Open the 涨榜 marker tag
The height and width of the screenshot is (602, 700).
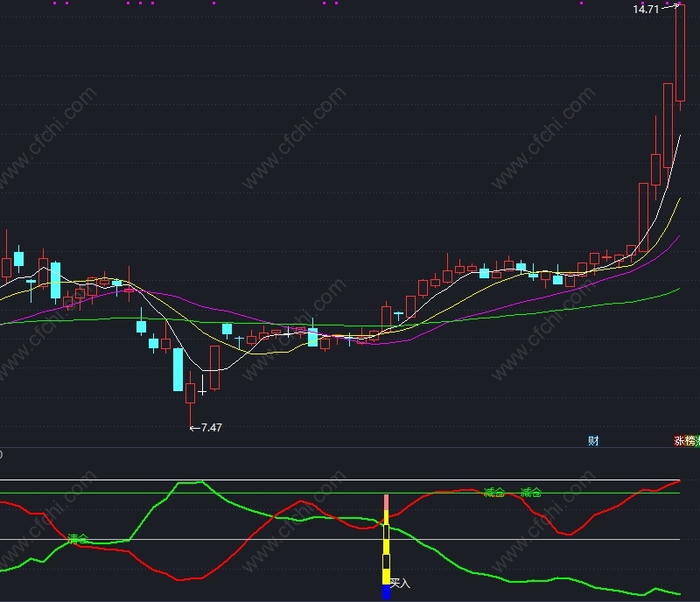[685, 441]
